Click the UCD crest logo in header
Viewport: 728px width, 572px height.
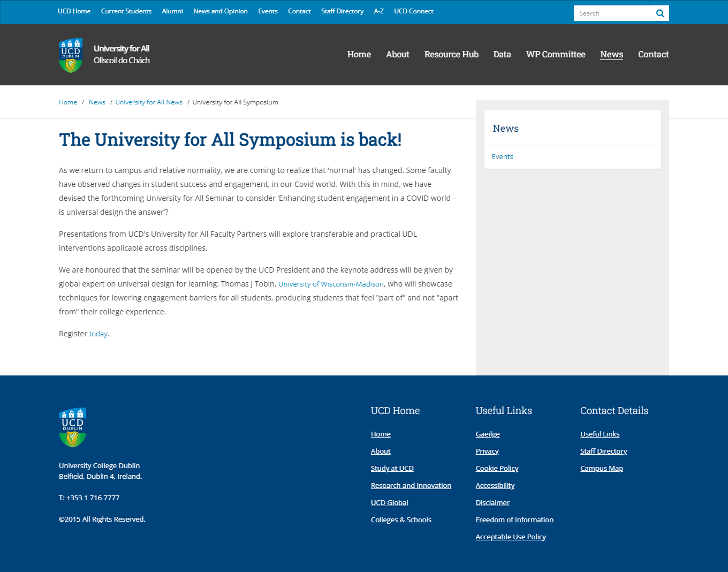pos(71,55)
